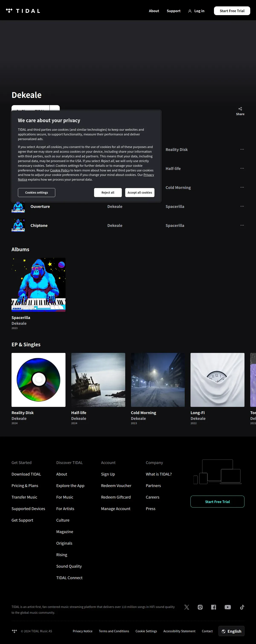Screen dimensions: 256x644
Task: Open more options for Half-life track
Action: [242, 168]
